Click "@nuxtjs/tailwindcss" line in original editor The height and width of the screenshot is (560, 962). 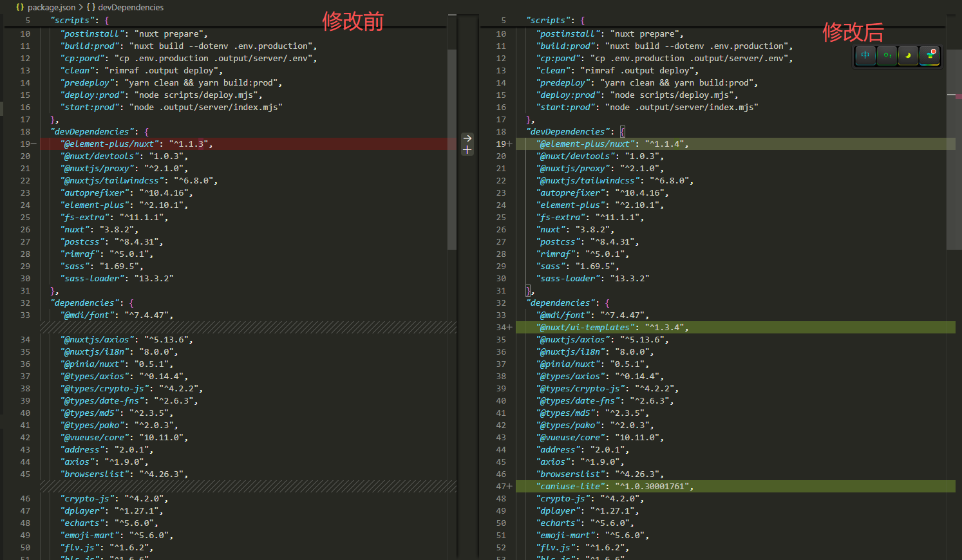[139, 181]
